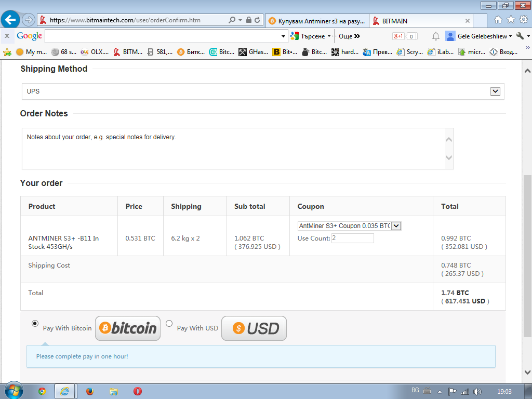This screenshot has height=399, width=532.
Task: Close the BITMAIN tab
Action: click(x=467, y=21)
